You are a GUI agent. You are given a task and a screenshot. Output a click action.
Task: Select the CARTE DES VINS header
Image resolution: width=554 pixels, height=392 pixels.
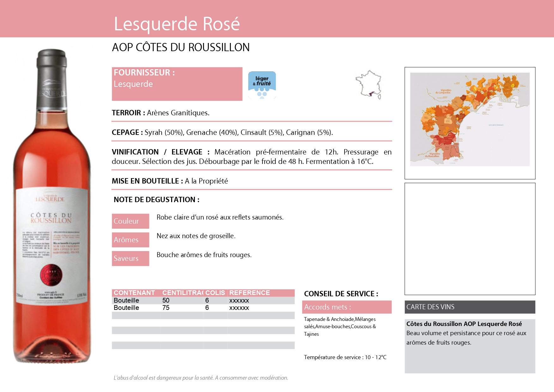point(470,307)
